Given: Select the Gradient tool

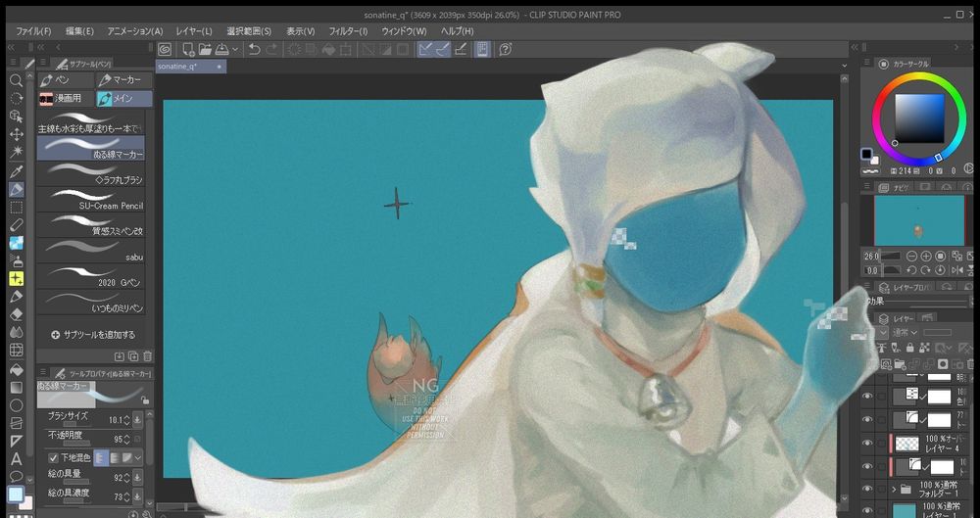Looking at the screenshot, I should click(x=17, y=388).
